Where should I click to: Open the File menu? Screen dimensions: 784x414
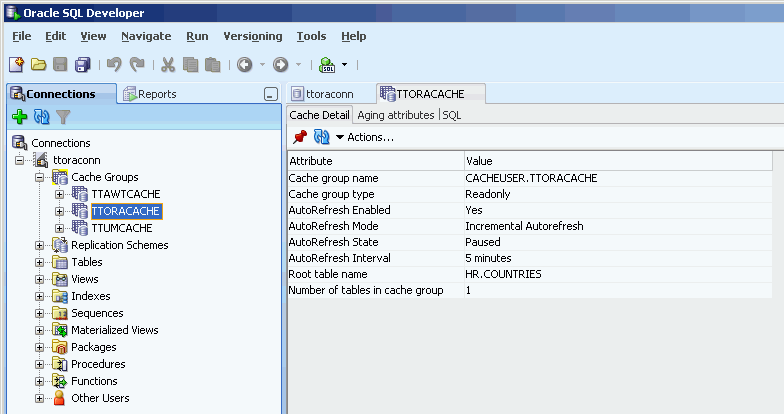point(22,36)
